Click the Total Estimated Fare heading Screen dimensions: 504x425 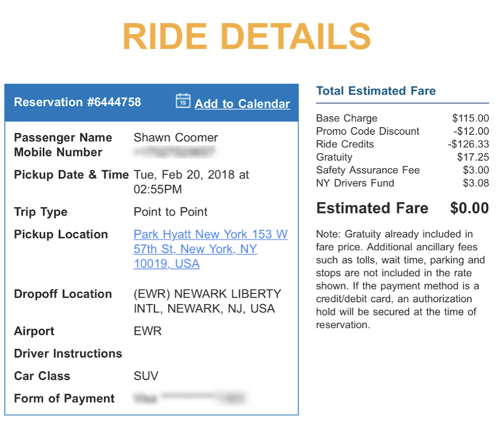coord(376,90)
